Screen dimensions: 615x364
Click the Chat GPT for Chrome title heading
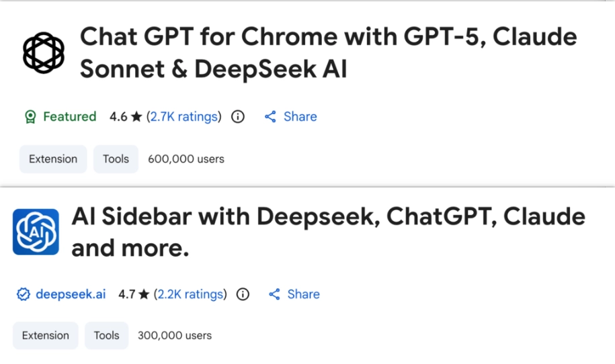pos(328,53)
